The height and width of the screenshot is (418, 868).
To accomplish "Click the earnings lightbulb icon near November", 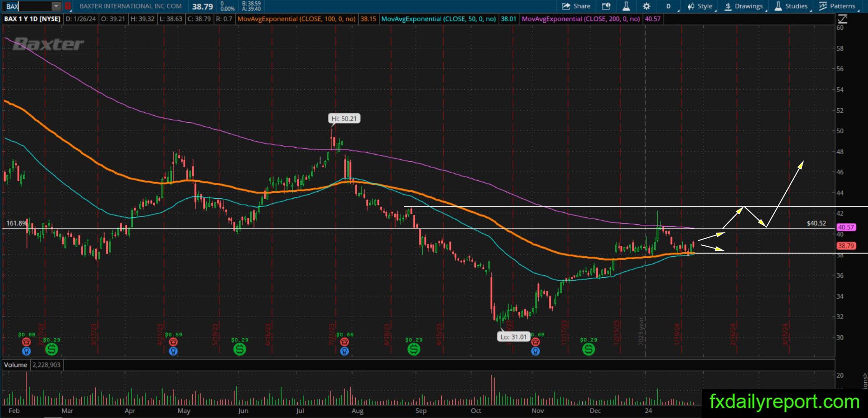I will (535, 351).
